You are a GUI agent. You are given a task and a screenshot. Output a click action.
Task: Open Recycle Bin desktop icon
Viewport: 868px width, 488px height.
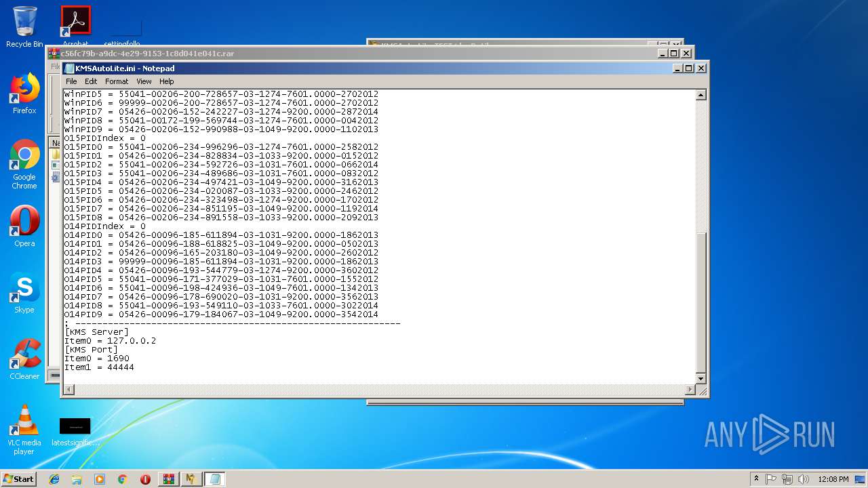coord(24,27)
